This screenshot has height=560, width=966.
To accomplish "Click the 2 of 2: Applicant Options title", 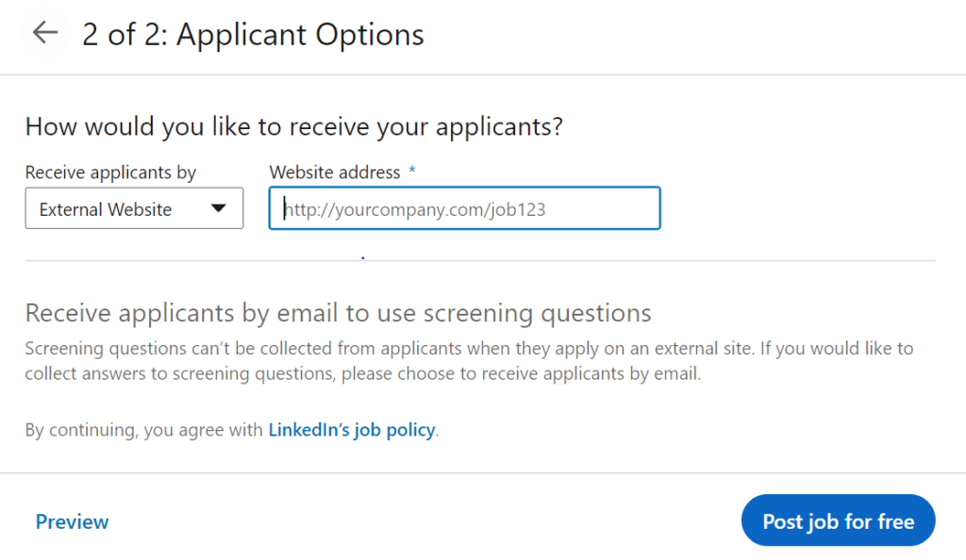I will coord(253,35).
